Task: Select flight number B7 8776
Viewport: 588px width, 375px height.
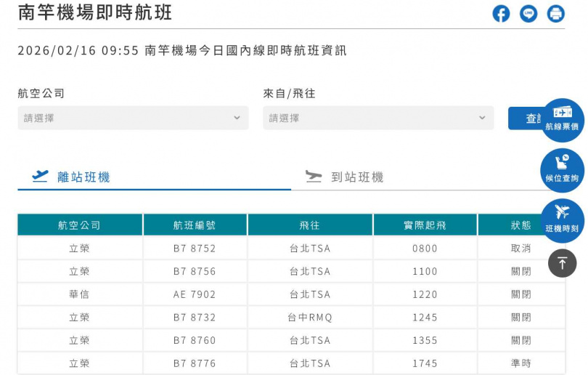Action: point(195,363)
